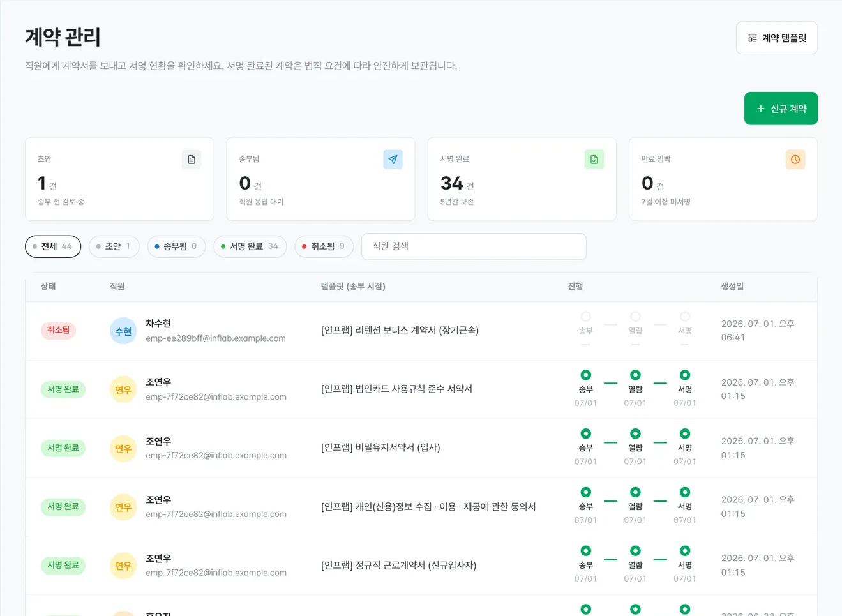The image size is (842, 616).
Task: Click the greyed 송부 step circle in 차수현 row
Action: [586, 317]
